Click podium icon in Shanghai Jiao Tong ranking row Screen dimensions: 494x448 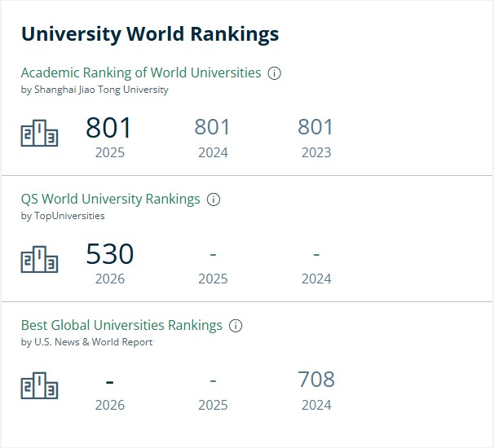point(39,133)
